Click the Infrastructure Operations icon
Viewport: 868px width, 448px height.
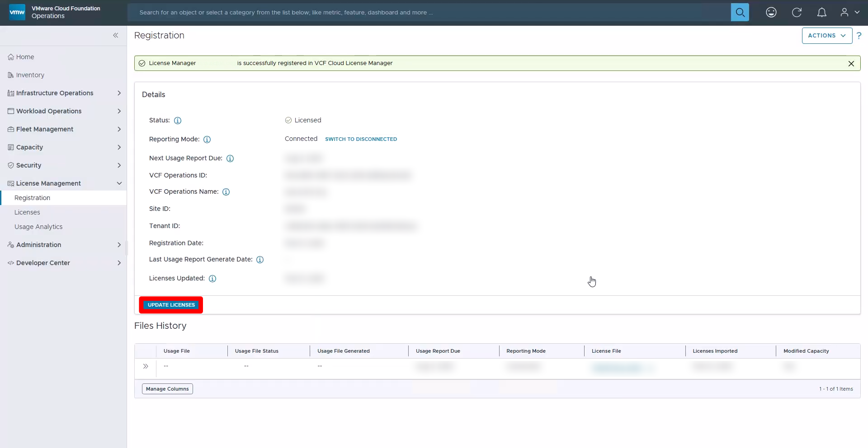(x=11, y=93)
